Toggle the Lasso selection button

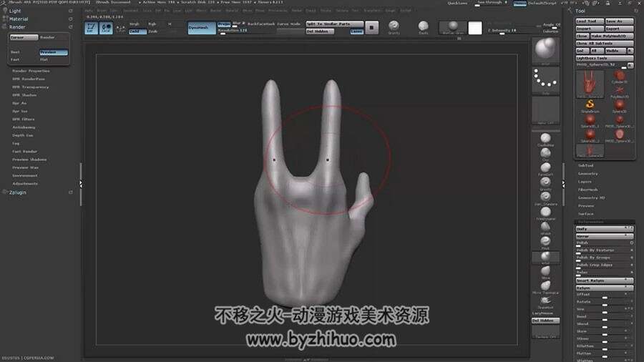(356, 31)
